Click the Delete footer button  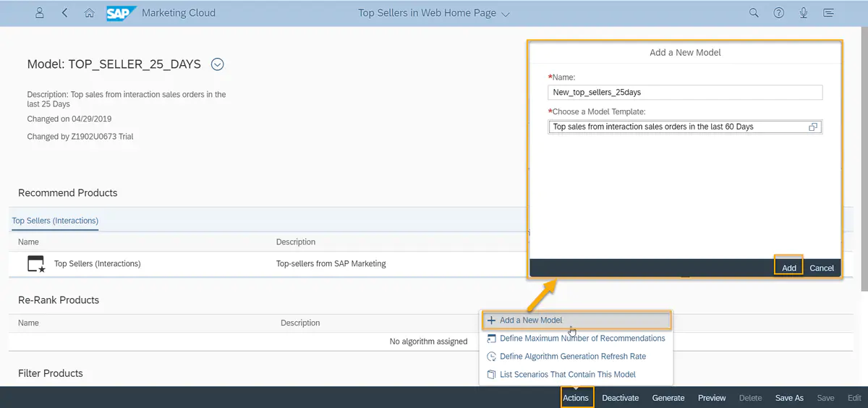[x=750, y=398]
